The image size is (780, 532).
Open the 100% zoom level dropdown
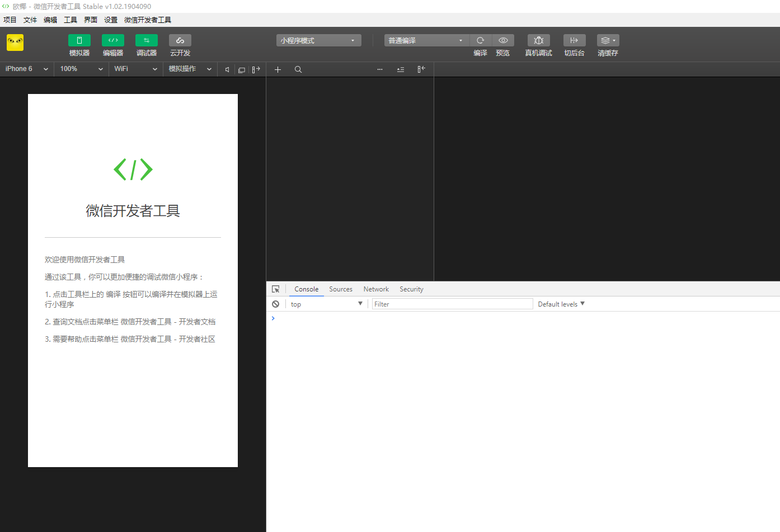pyautogui.click(x=81, y=69)
